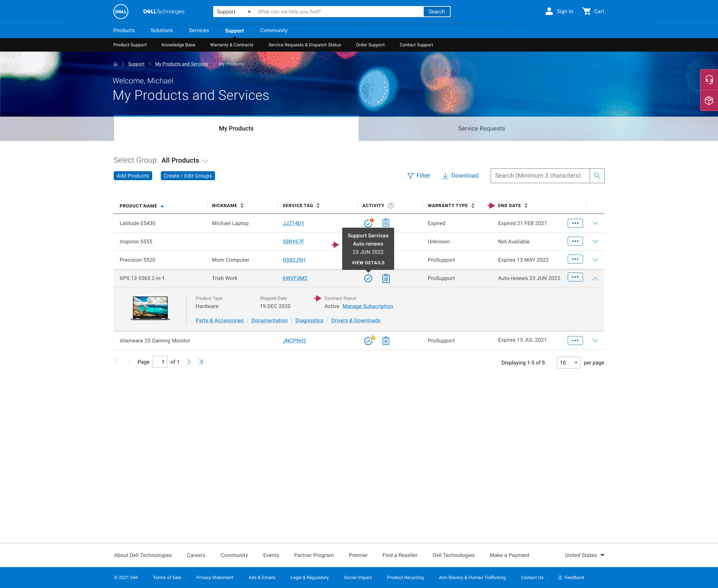The image size is (718, 588).
Task: Click the Diagnostics link
Action: 309,320
